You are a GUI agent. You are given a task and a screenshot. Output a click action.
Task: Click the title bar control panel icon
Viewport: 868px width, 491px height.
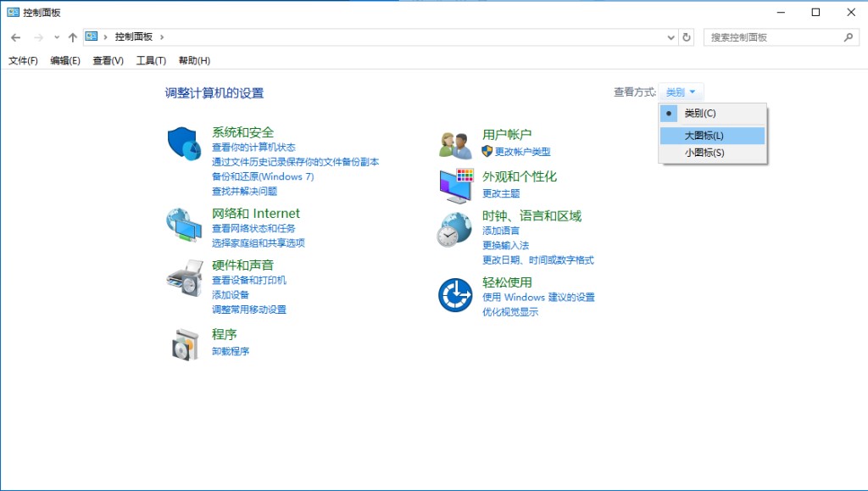[x=13, y=12]
